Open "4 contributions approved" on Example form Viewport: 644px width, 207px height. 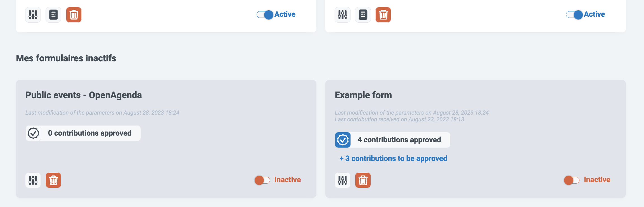point(399,140)
